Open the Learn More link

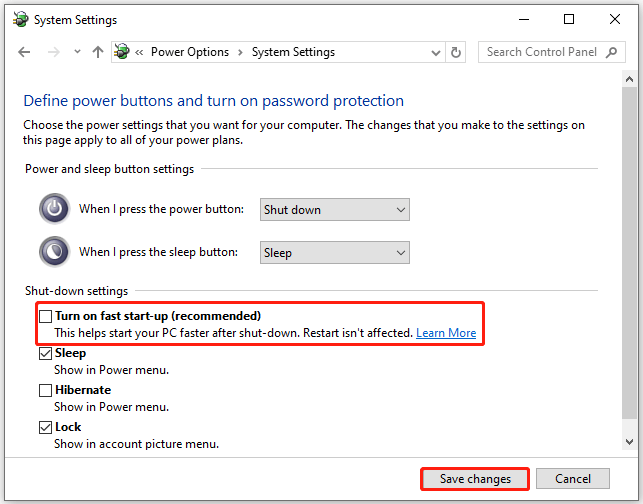coord(446,333)
